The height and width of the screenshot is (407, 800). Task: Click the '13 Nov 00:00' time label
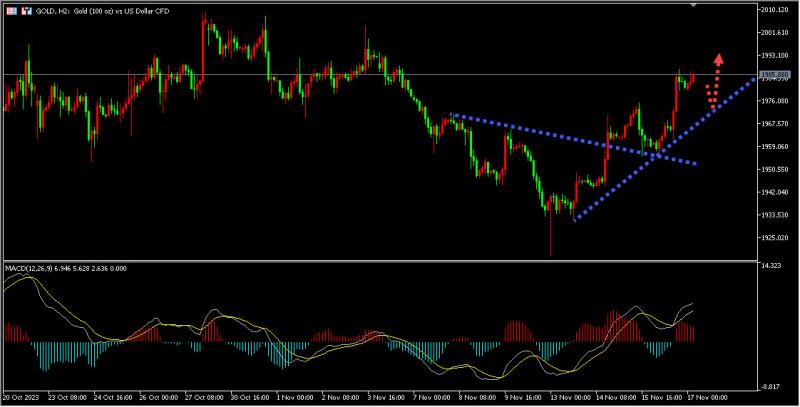click(x=569, y=397)
